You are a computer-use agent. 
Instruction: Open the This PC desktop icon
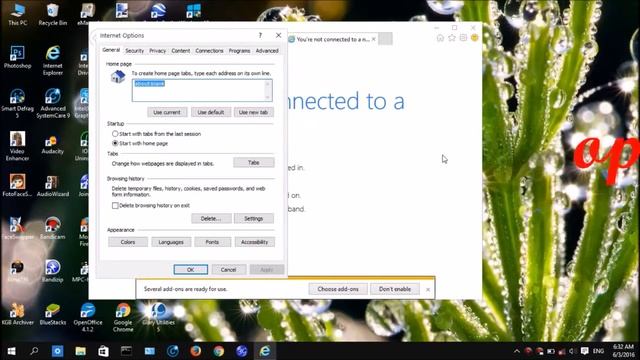pyautogui.click(x=18, y=14)
